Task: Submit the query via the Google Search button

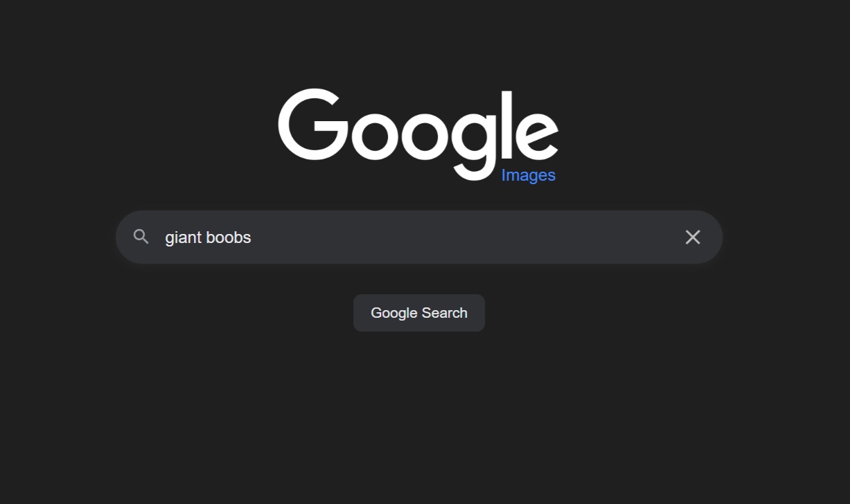Action: (419, 313)
